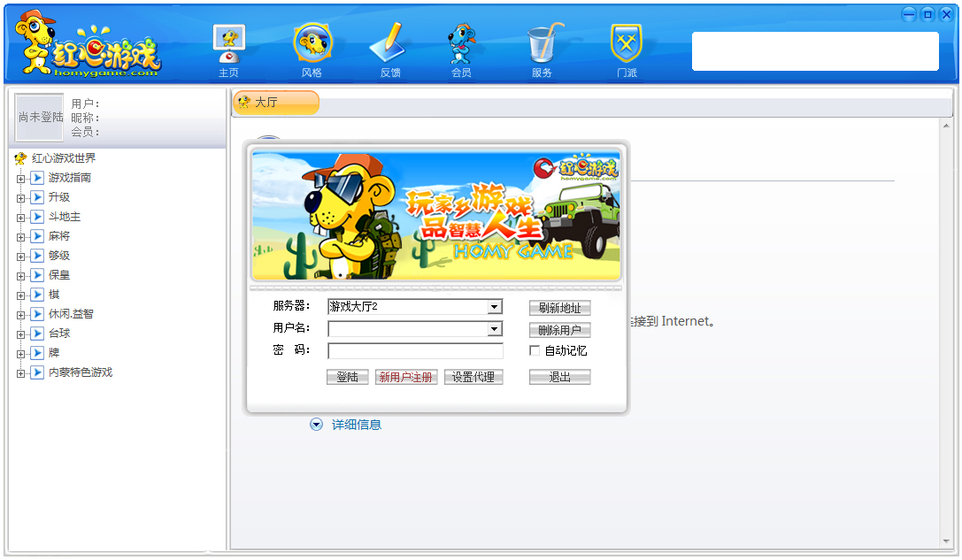Select 内蒙特色游戏 in the sidebar
The height and width of the screenshot is (560, 962).
[x=79, y=372]
